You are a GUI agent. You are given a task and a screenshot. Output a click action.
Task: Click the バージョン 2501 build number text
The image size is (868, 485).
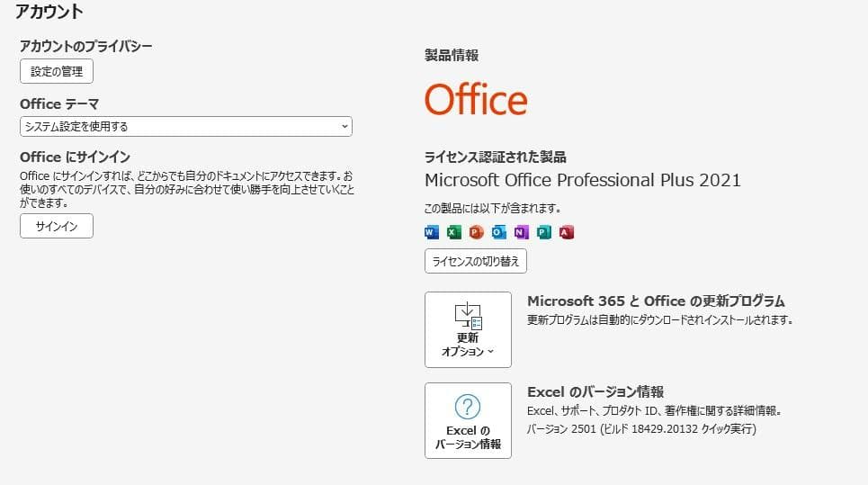640,429
